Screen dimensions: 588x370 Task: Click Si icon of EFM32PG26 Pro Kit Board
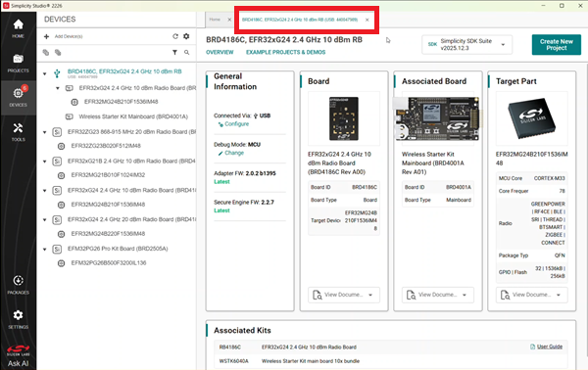coord(57,249)
